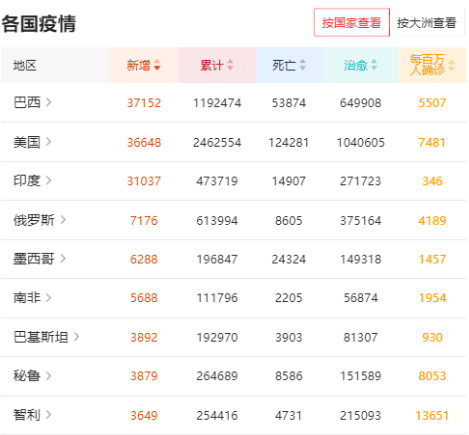Expand 智利 row chevron
The width and height of the screenshot is (469, 435).
click(x=49, y=415)
